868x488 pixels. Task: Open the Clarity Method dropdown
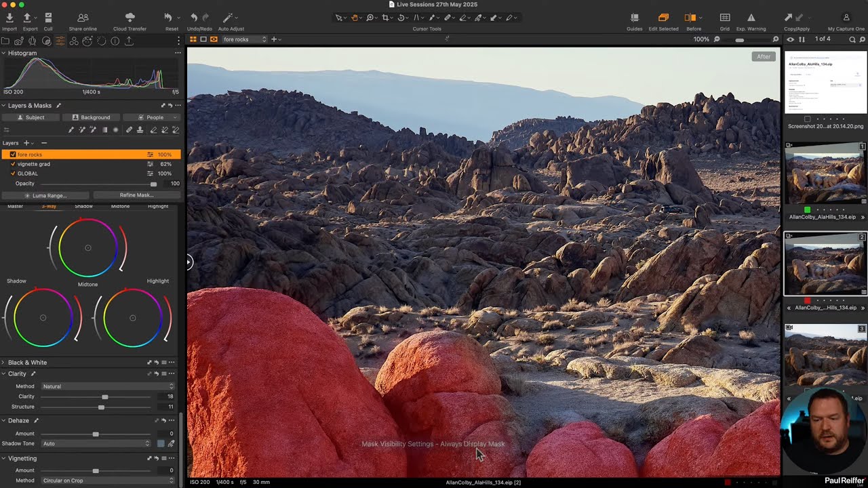point(108,386)
